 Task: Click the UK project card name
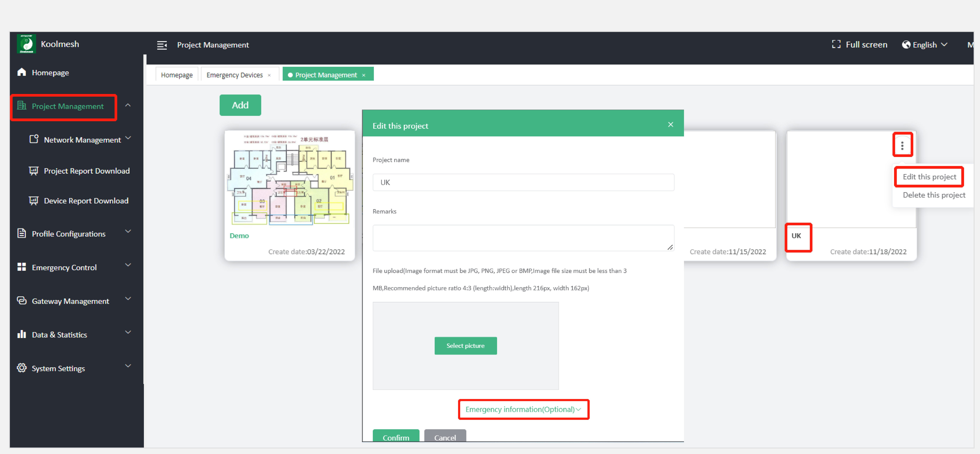[x=796, y=236]
